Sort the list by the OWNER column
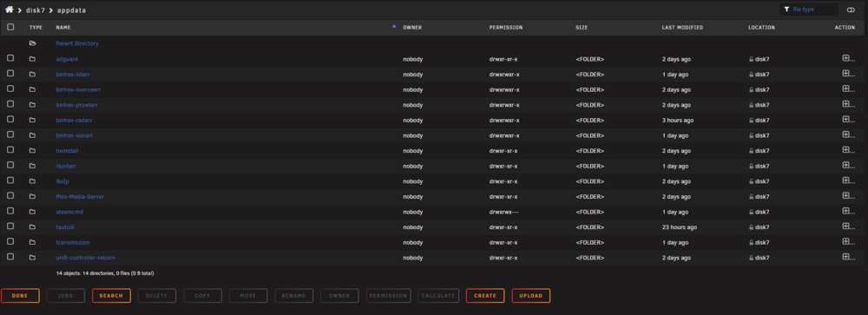The height and width of the screenshot is (315, 868). (412, 27)
